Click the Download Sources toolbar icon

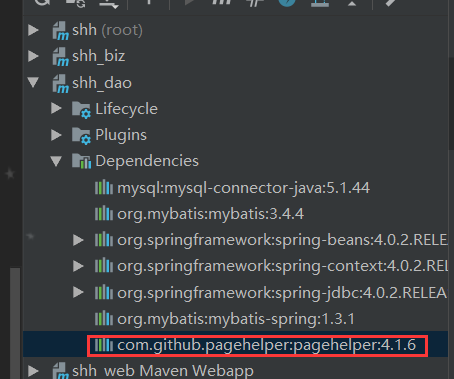tap(109, 3)
